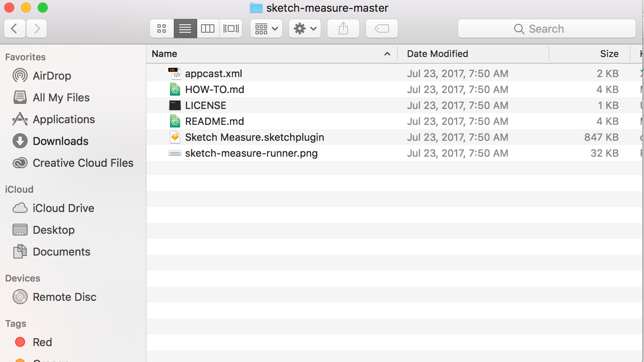The width and height of the screenshot is (644, 362).
Task: Open the Downloads folder in sidebar
Action: [60, 141]
